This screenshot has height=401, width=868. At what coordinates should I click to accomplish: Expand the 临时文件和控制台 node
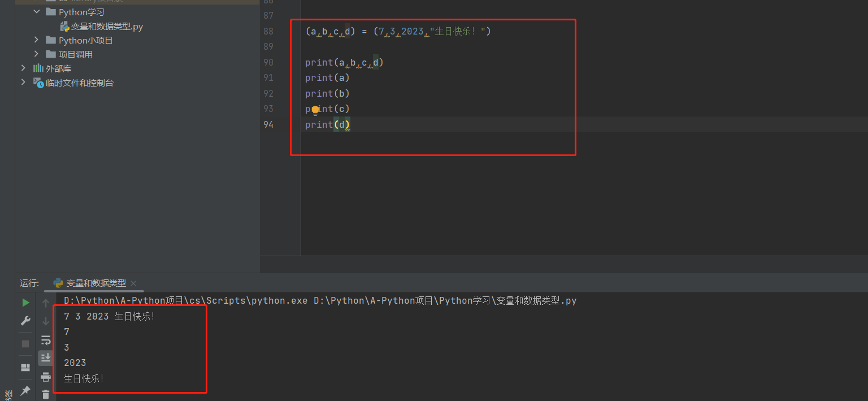coord(23,83)
